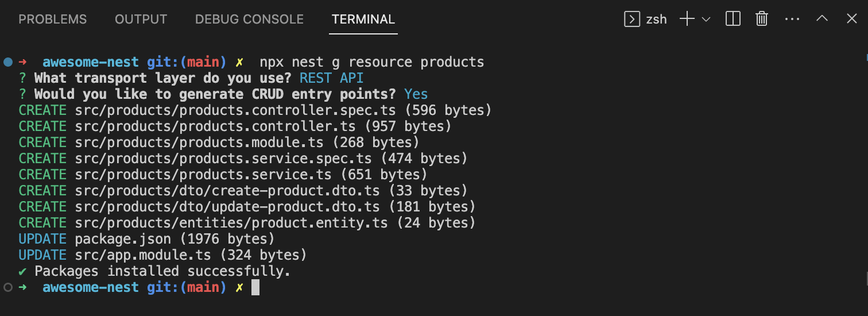Click the zsh terminal shell icon

point(631,20)
